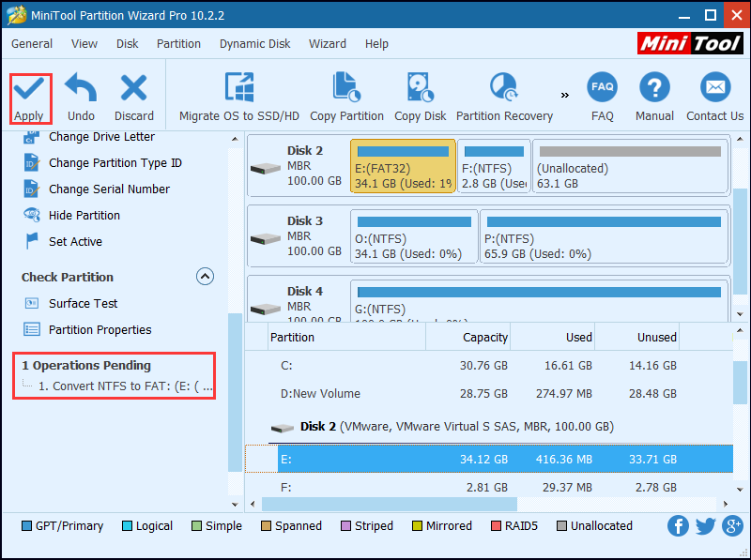Viewport: 751px width, 560px height.
Task: Open MiniTool Twitter page
Action: 705,525
